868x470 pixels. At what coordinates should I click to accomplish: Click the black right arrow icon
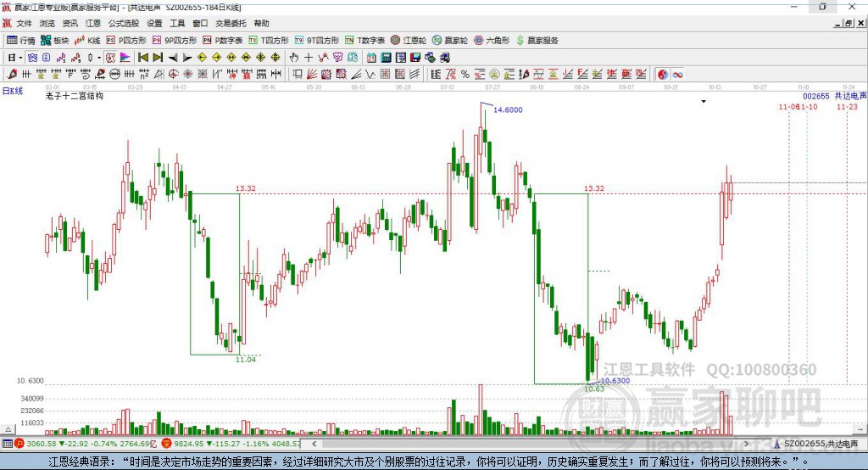click(x=187, y=58)
